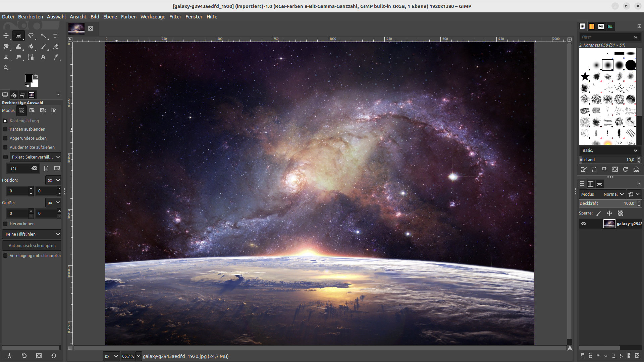The height and width of the screenshot is (362, 644).
Task: Open the Datei menu
Action: coord(8,17)
